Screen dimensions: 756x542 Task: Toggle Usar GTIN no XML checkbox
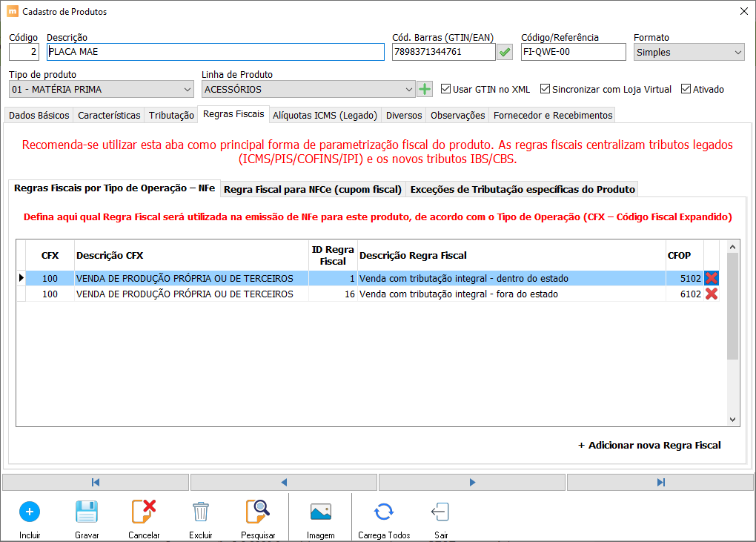[446, 89]
